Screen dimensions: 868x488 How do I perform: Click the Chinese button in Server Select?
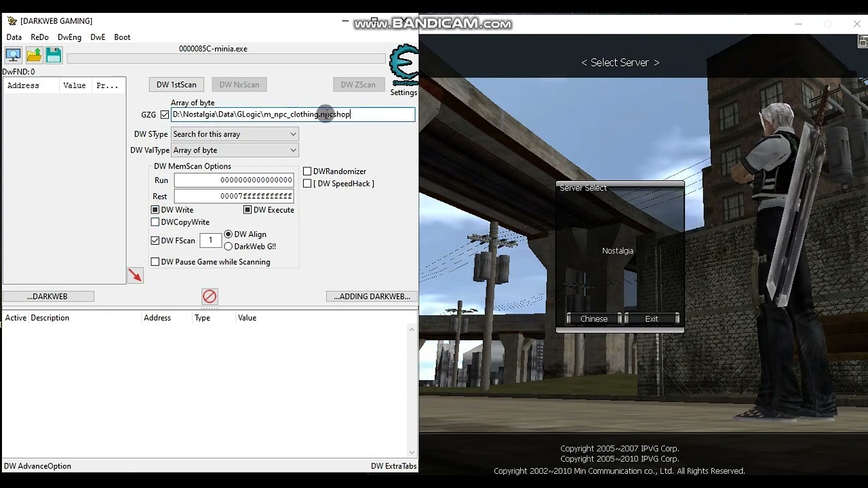[594, 319]
